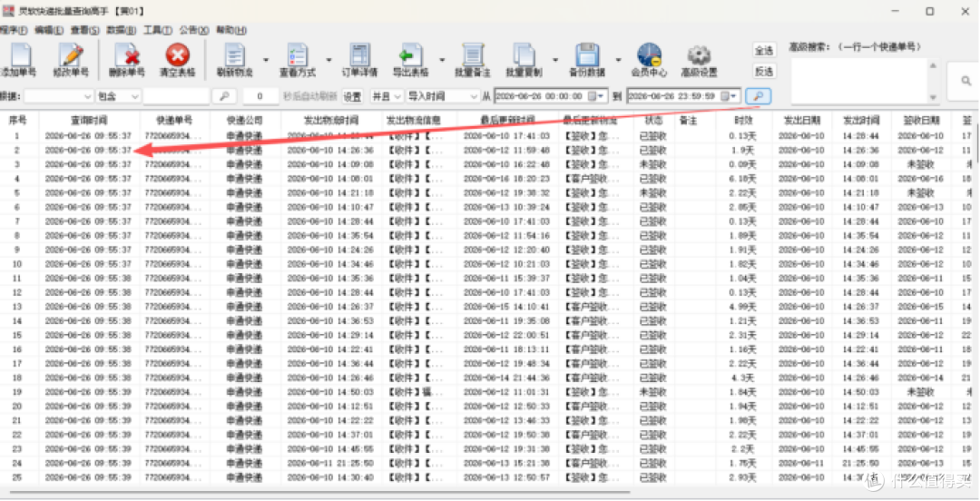Open the 程序(F) menu
Viewport: 980px width, 501px height.
(13, 30)
